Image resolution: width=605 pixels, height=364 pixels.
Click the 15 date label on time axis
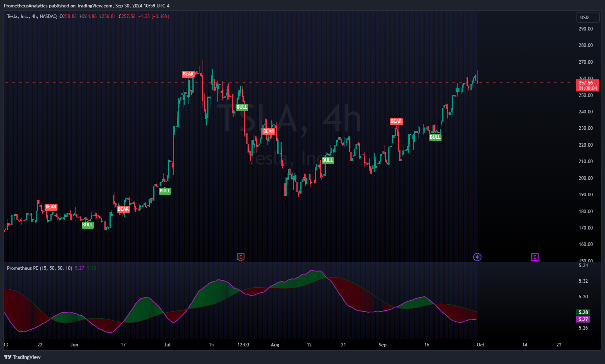coord(211,345)
